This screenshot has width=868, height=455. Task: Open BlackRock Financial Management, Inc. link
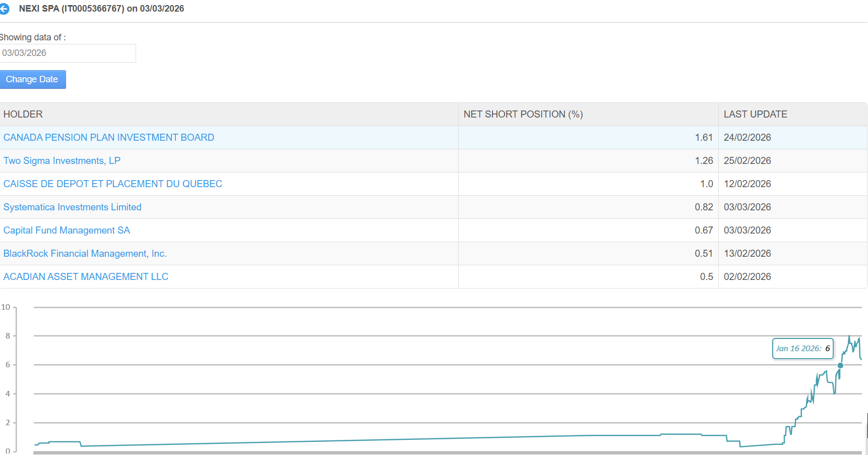(85, 254)
